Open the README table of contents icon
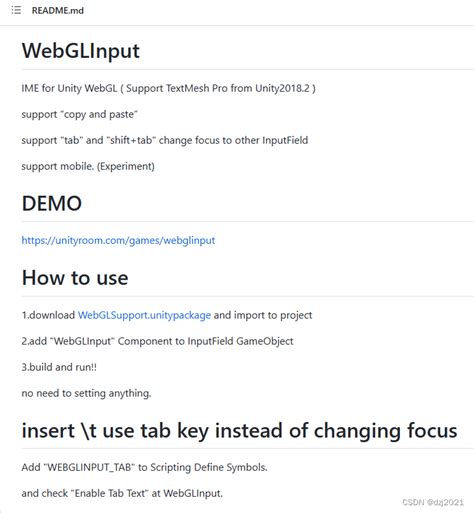 (16, 10)
